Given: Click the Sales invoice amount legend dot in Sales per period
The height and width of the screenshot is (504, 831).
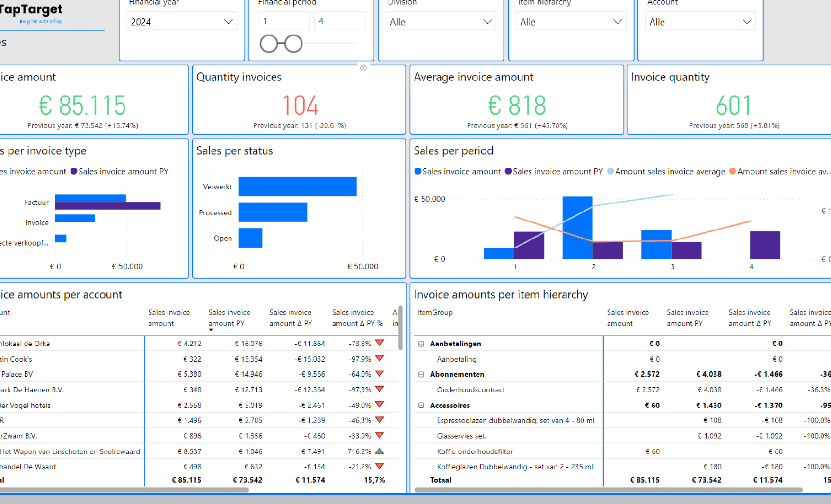Looking at the screenshot, I should click(418, 171).
